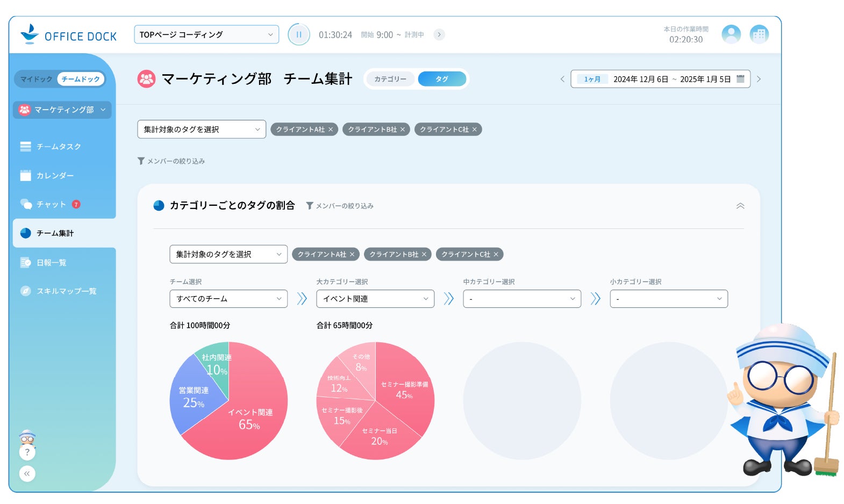Switch aggregation to カテゴリー
This screenshot has height=504, width=844.
click(x=390, y=79)
